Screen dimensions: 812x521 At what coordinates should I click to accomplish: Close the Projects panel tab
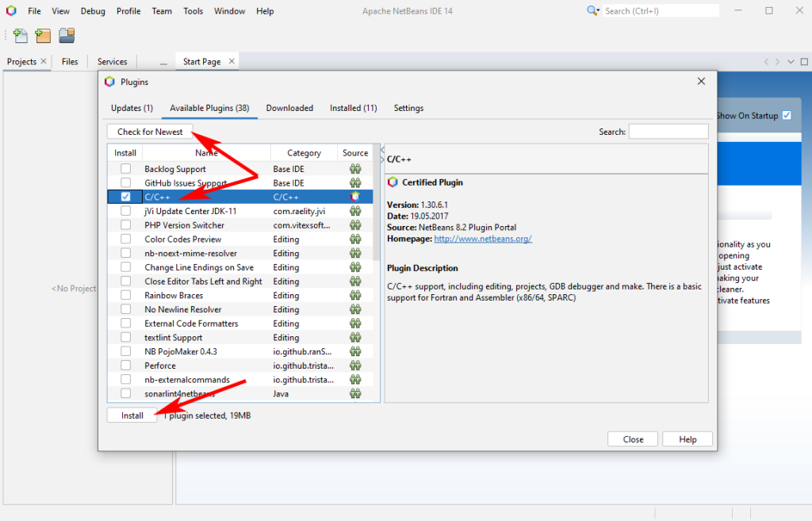click(x=44, y=61)
